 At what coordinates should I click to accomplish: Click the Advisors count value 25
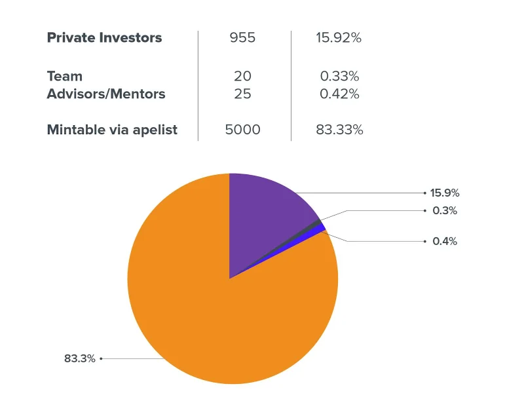[x=242, y=94]
